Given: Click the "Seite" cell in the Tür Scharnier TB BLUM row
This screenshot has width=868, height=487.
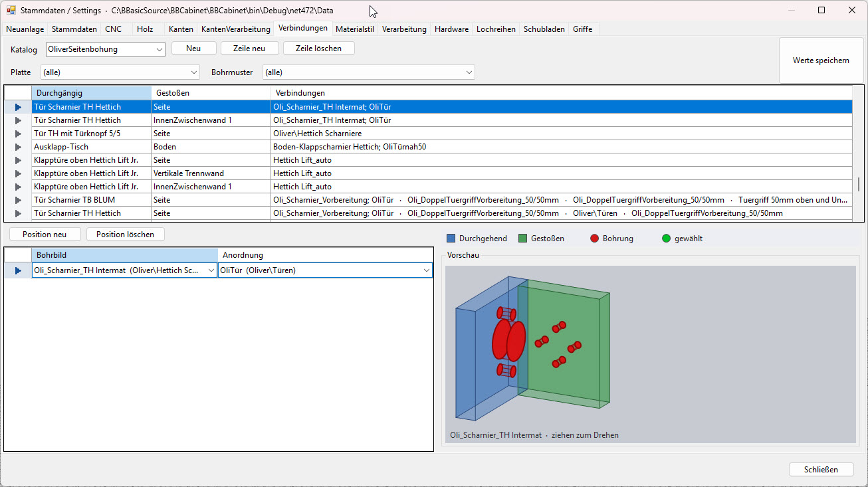Looking at the screenshot, I should pyautogui.click(x=211, y=200).
